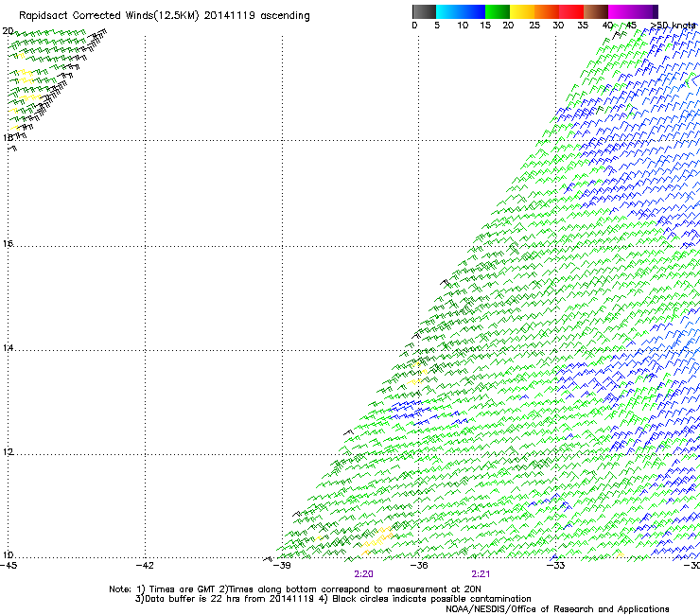Click latitude label '20' at top left

coord(8,31)
